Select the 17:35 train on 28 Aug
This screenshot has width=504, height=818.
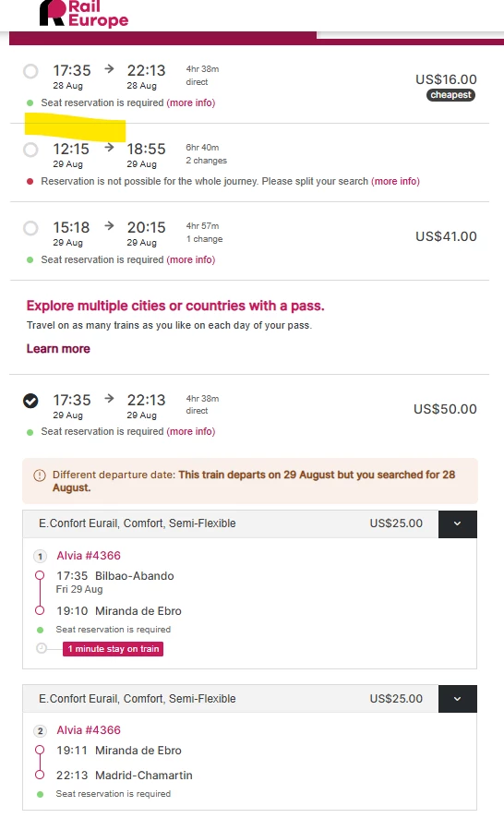30,71
